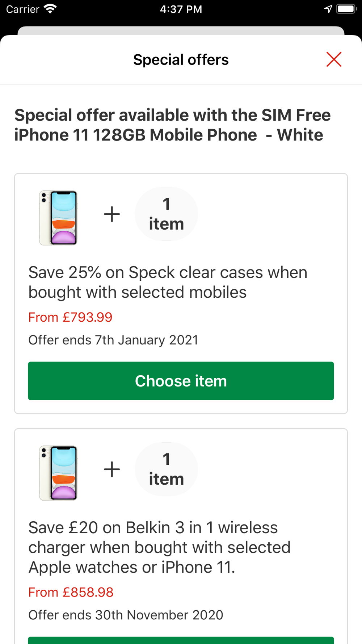Open the Save 25% on Speck cases offer
The image size is (362, 644).
pyautogui.click(x=168, y=282)
